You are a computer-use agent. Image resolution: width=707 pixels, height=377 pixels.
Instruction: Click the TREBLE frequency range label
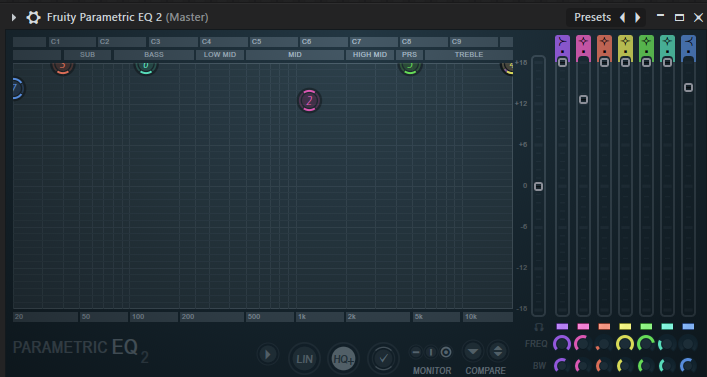click(469, 55)
